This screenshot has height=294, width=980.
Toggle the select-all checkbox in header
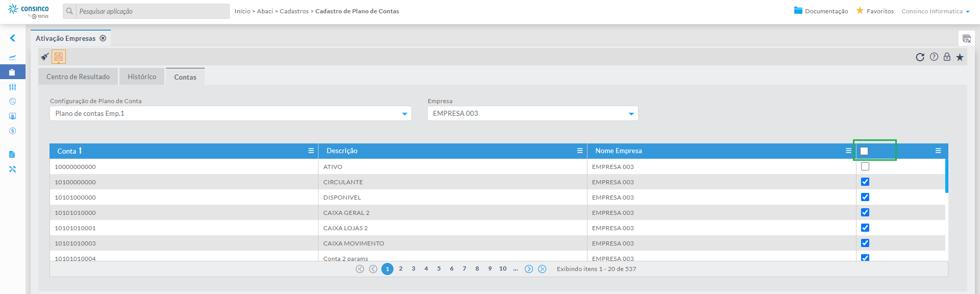coord(864,151)
